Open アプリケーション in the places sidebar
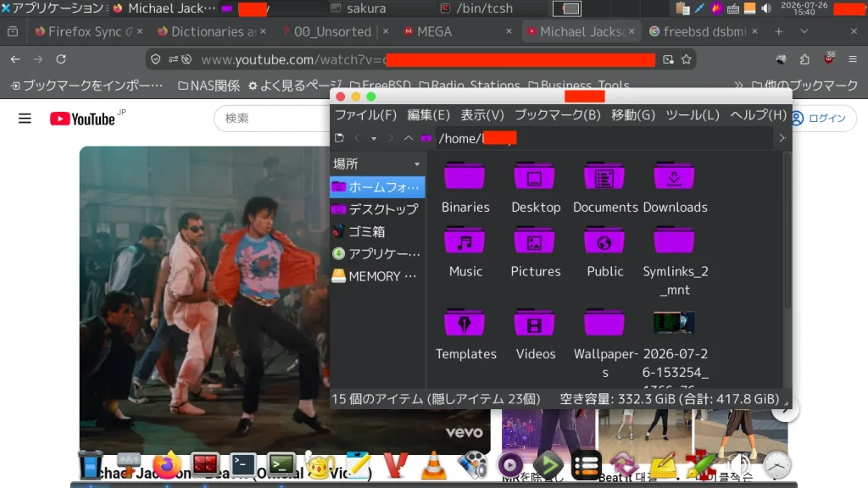868x488 pixels. point(377,253)
